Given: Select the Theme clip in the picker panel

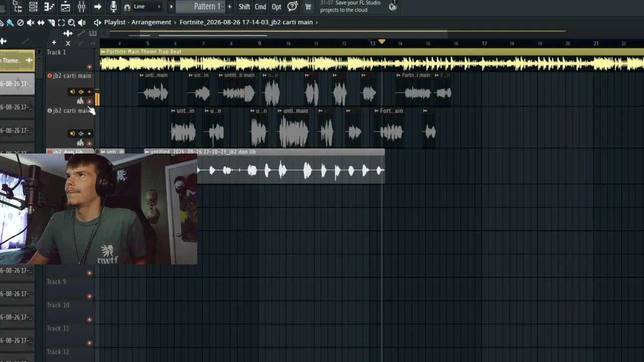Looking at the screenshot, I should [x=17, y=61].
